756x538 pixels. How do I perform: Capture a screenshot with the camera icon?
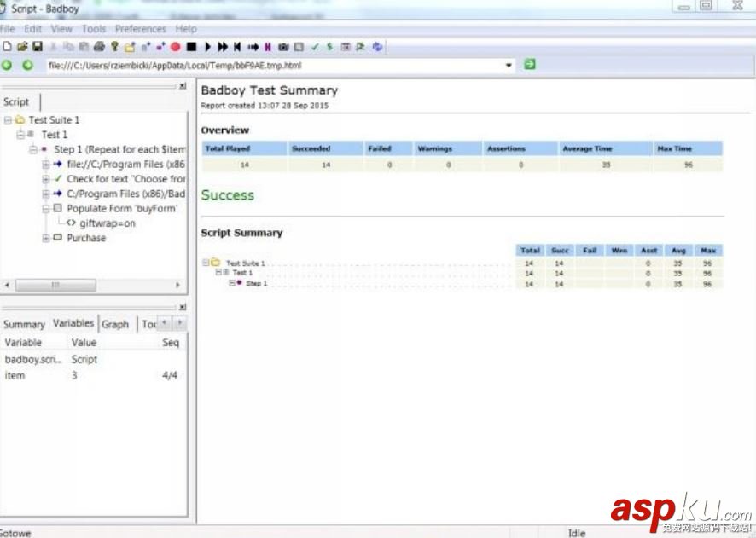[283, 47]
